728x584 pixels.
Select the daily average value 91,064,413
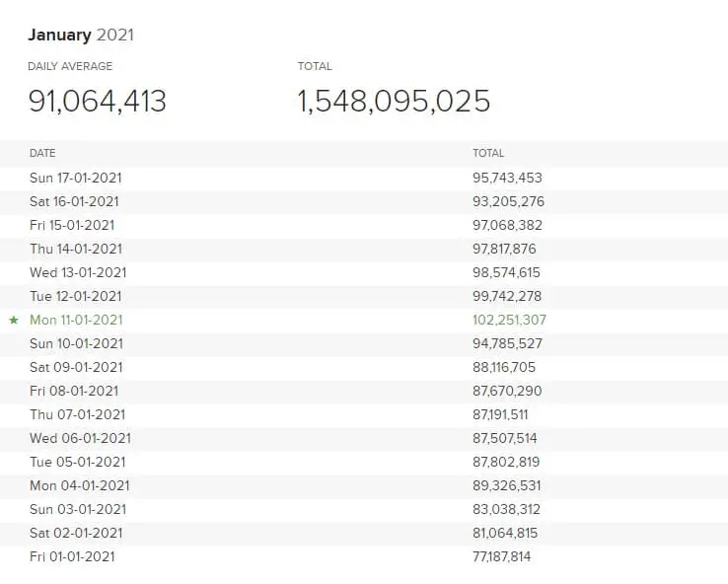(97, 101)
